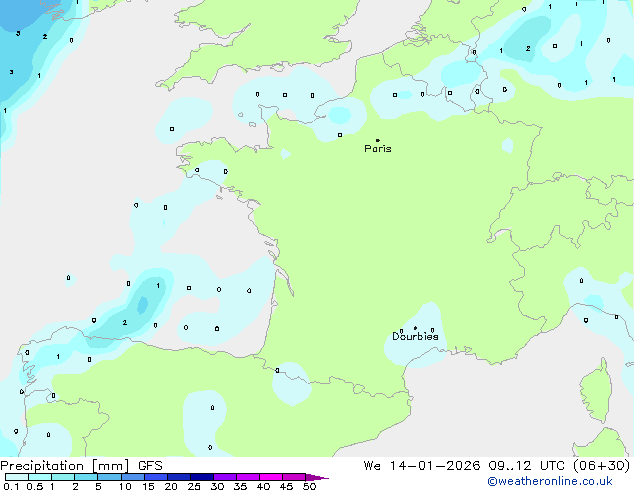Screen dimensions: 634x490
Task: Click the date text '14-01-2026'
Action: click(435, 466)
